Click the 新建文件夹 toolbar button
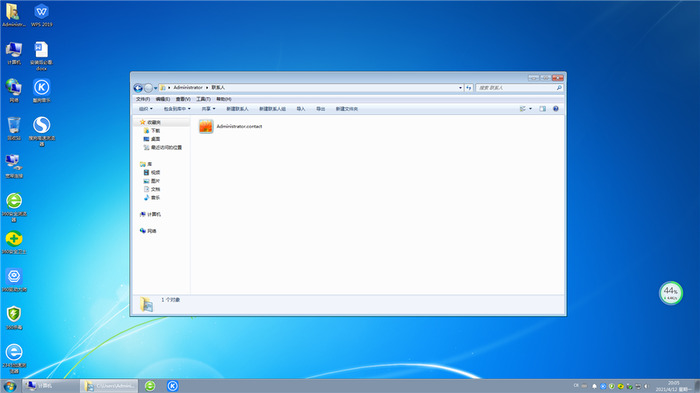Image resolution: width=700 pixels, height=393 pixels. (347, 109)
